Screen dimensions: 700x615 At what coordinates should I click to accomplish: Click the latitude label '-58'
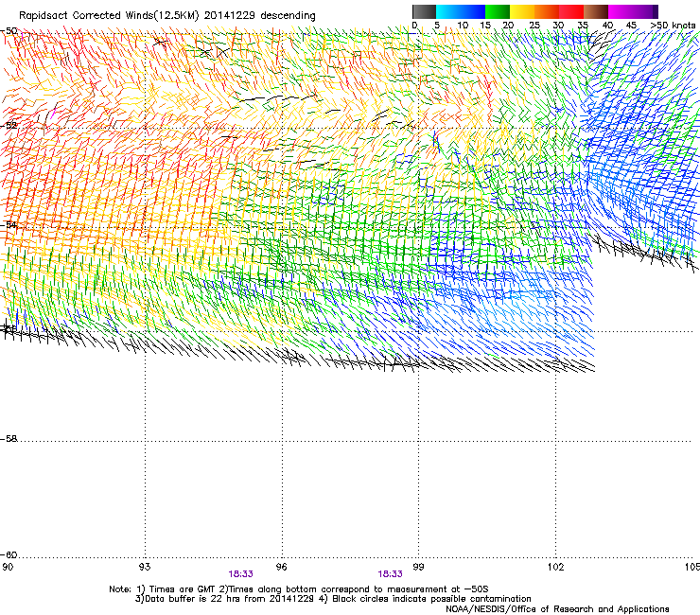coord(9,439)
